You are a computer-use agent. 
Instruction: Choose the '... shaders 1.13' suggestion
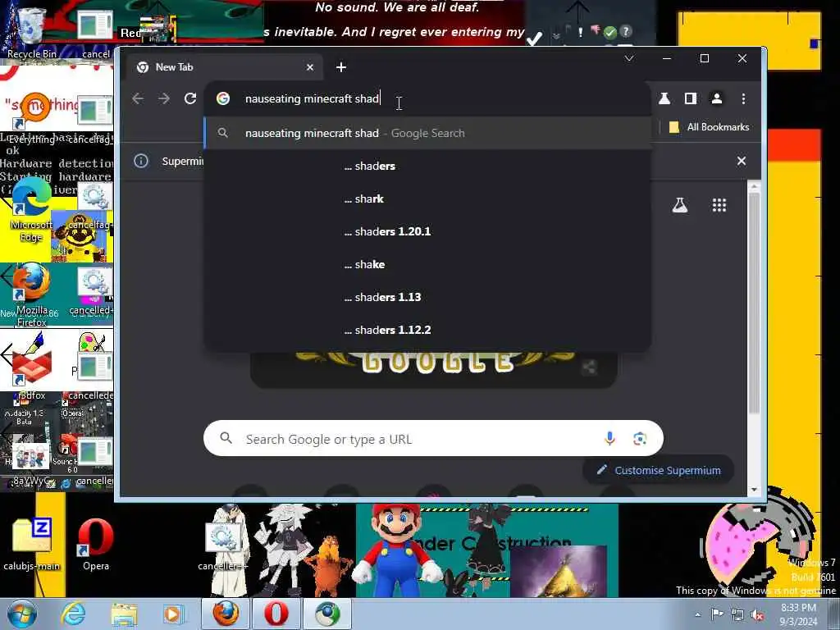point(427,297)
